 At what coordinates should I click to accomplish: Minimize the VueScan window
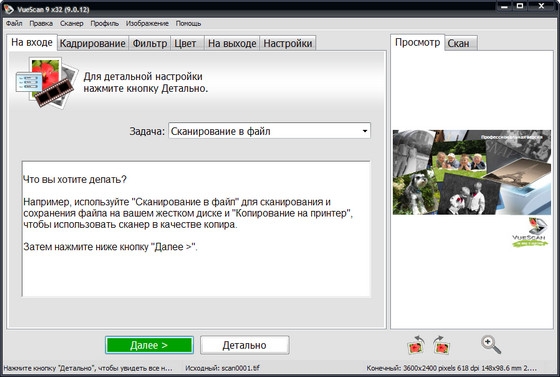tap(504, 6)
